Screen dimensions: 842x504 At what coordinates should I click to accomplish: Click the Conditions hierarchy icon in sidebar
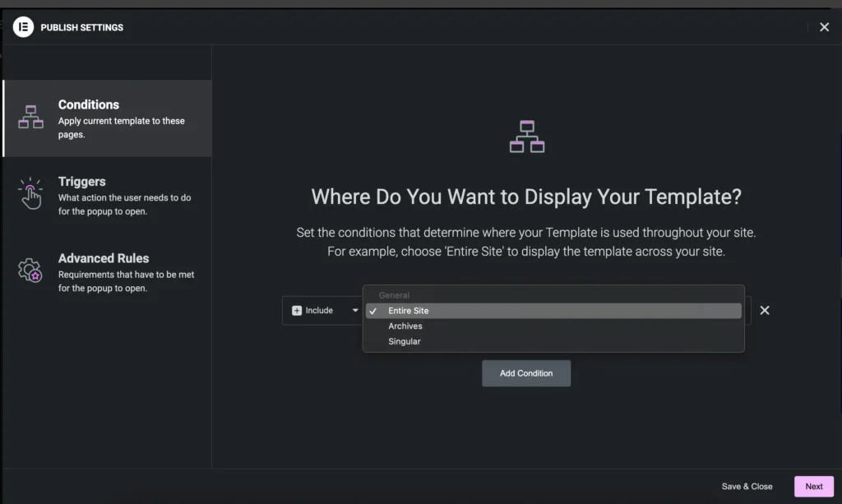[30, 117]
